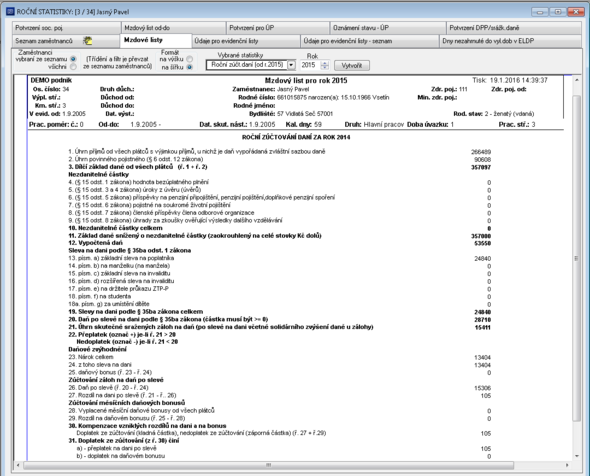
Task: Click line '19. Slevy na dani podle § 35ba zákona celkem'
Action: click(135, 312)
